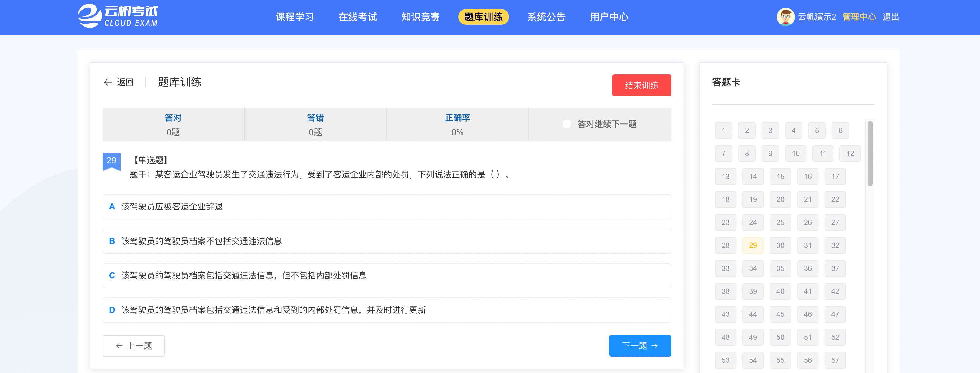Click the 答题卡 panel heading
Screen dimensions: 980x373
tap(726, 82)
